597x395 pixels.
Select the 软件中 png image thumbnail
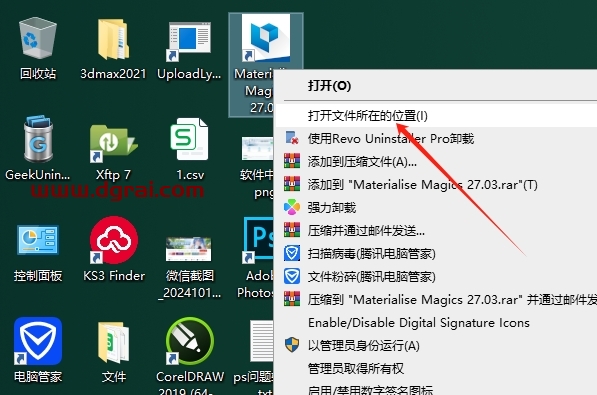coord(257,149)
